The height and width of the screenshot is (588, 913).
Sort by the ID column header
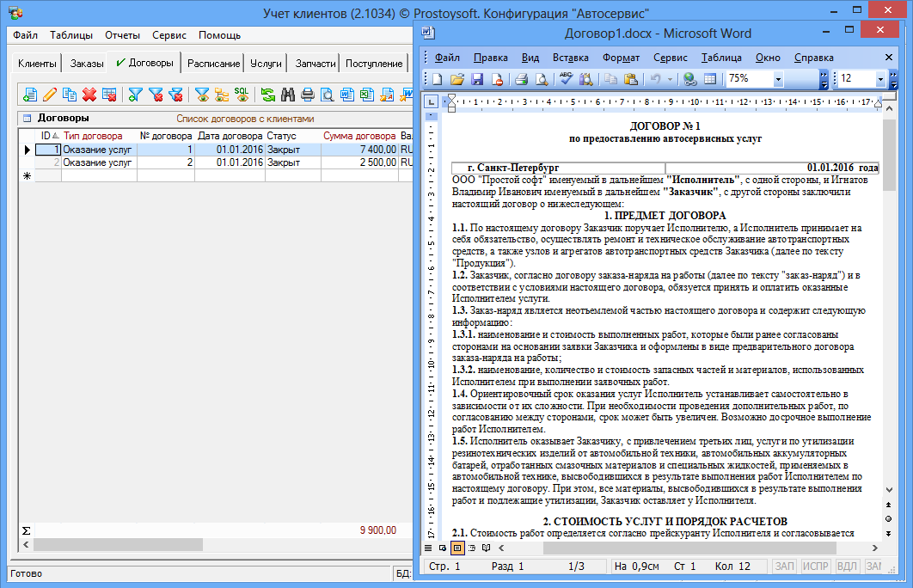pyautogui.click(x=48, y=136)
